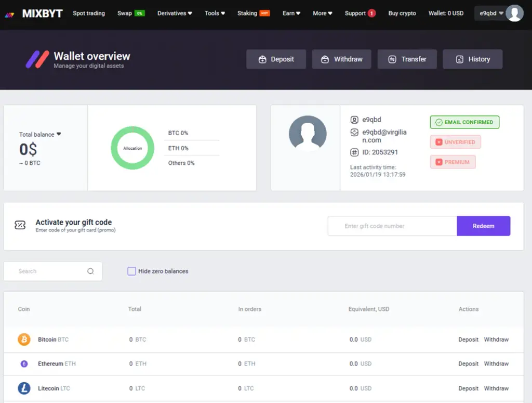Focus the coin Search field
Image resolution: width=532 pixels, height=403 pixels.
point(52,271)
